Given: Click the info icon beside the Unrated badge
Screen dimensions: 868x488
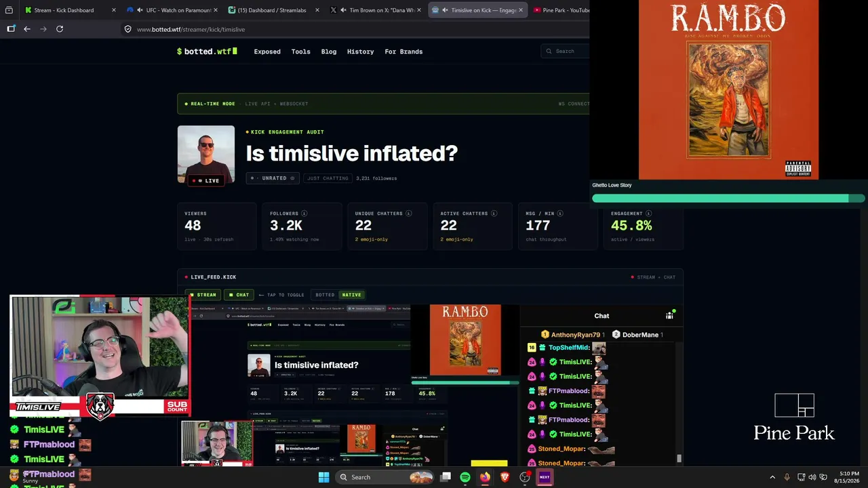Looking at the screenshot, I should [292, 178].
